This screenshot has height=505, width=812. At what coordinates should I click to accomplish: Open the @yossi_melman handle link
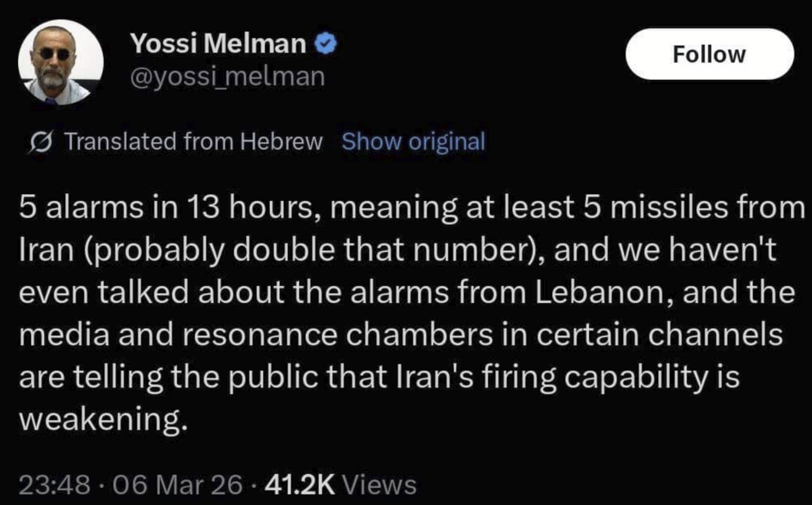point(227,77)
